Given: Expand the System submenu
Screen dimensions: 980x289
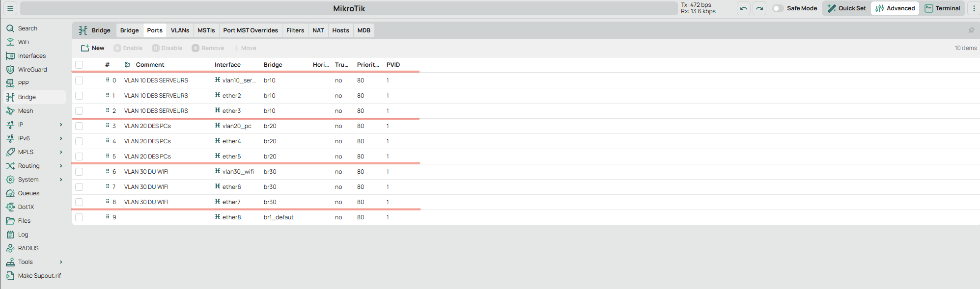Looking at the screenshot, I should [x=61, y=180].
